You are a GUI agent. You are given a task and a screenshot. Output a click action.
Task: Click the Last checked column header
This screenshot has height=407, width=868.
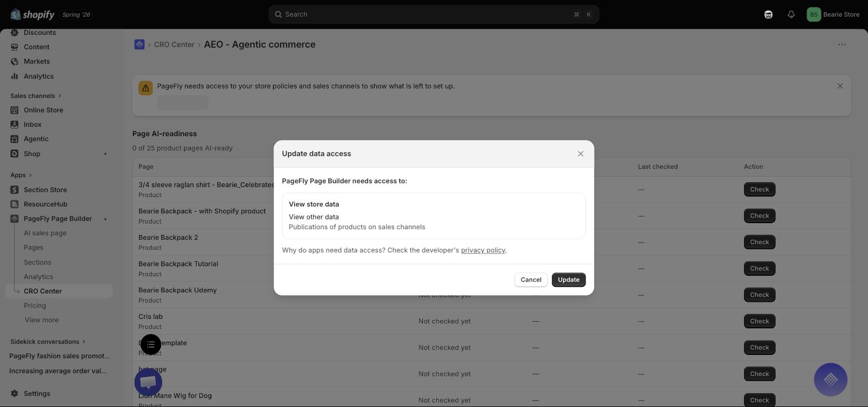[x=658, y=167]
